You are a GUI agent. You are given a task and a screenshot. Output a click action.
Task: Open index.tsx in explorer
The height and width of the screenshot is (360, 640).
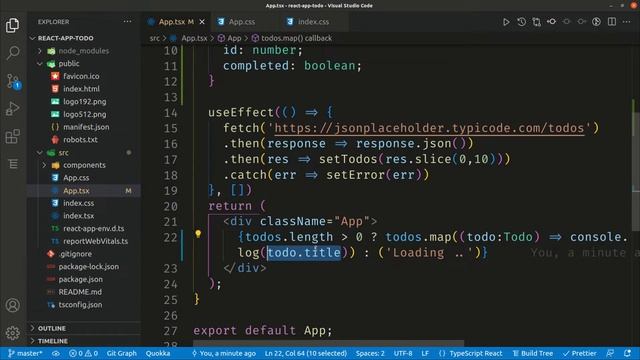84,216
